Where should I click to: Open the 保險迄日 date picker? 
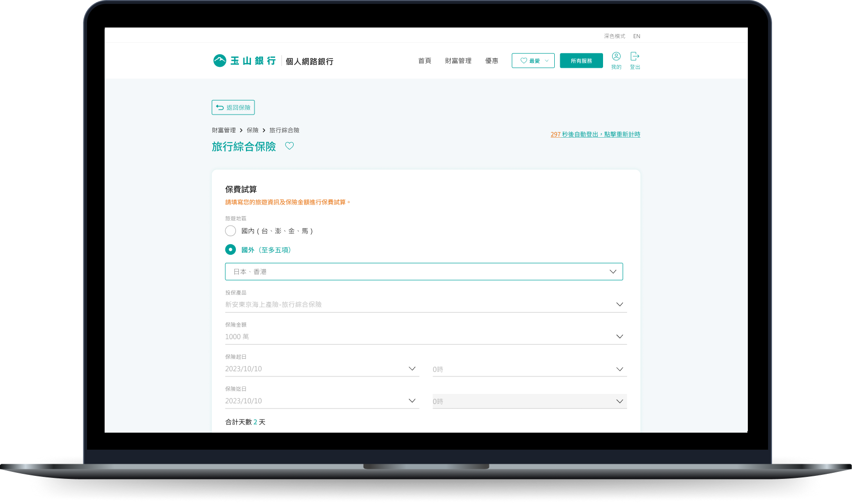click(x=322, y=401)
